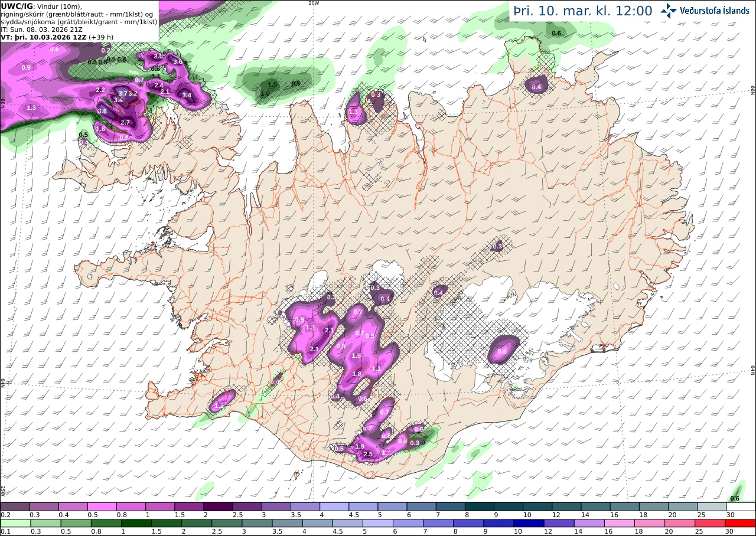This screenshot has width=756, height=536.
Task: Pick the dark green rain swatch labeled 1
Action: tap(136, 523)
